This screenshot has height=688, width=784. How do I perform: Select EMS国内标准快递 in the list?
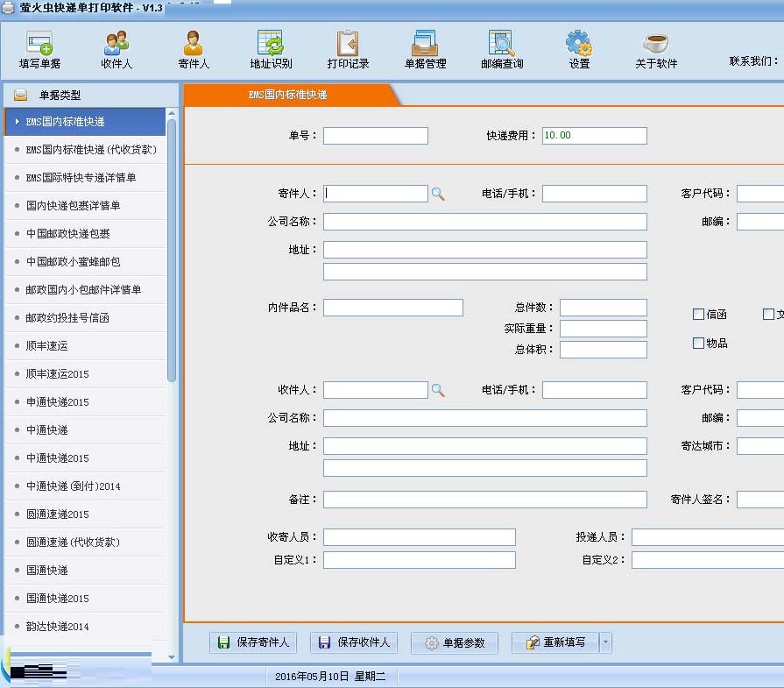point(85,122)
